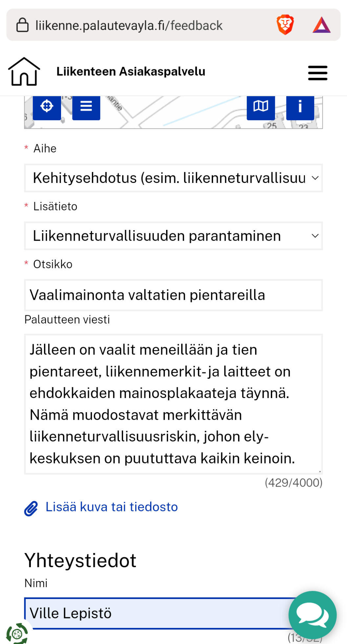
Task: Expand the Lisätieto dropdown
Action: [x=173, y=236]
